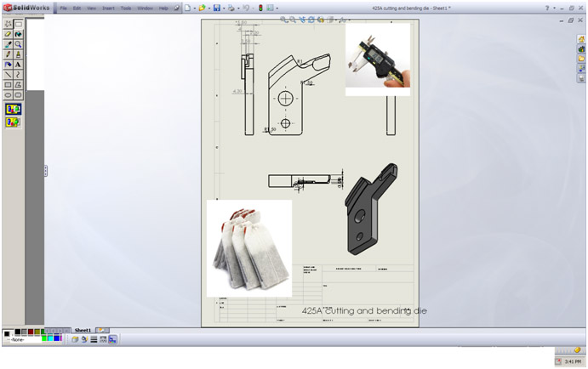The image size is (588, 369).
Task: Click the Zoom to Area view icon
Action: (x=293, y=20)
